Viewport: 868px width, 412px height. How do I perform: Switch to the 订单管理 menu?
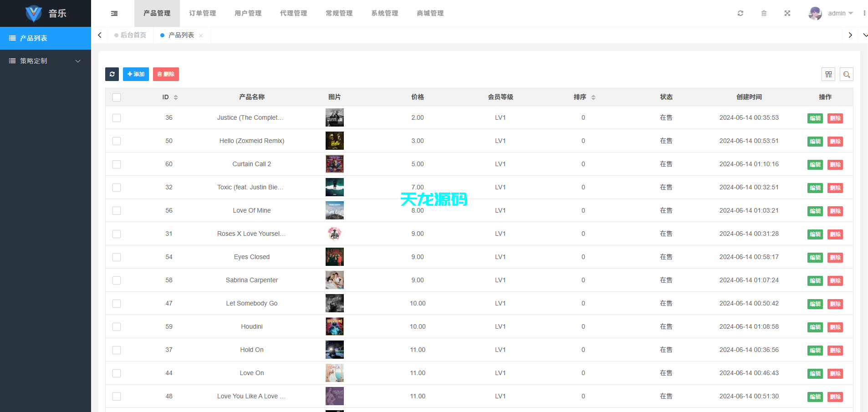click(x=202, y=13)
